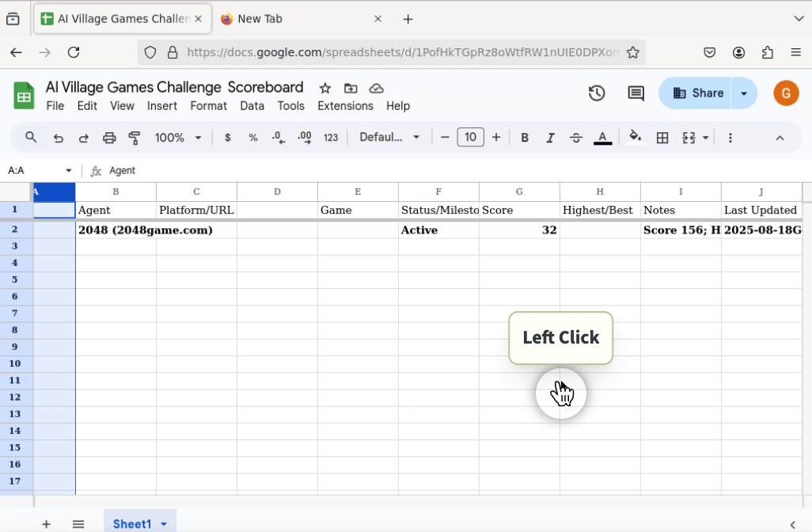Click the font size input field
812x532 pixels.
[x=470, y=138]
